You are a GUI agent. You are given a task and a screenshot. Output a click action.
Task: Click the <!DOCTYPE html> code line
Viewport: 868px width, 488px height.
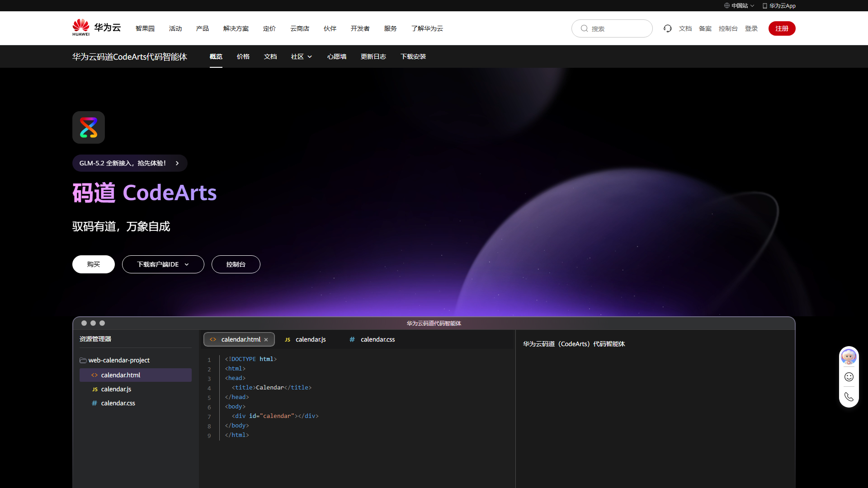[x=251, y=359]
